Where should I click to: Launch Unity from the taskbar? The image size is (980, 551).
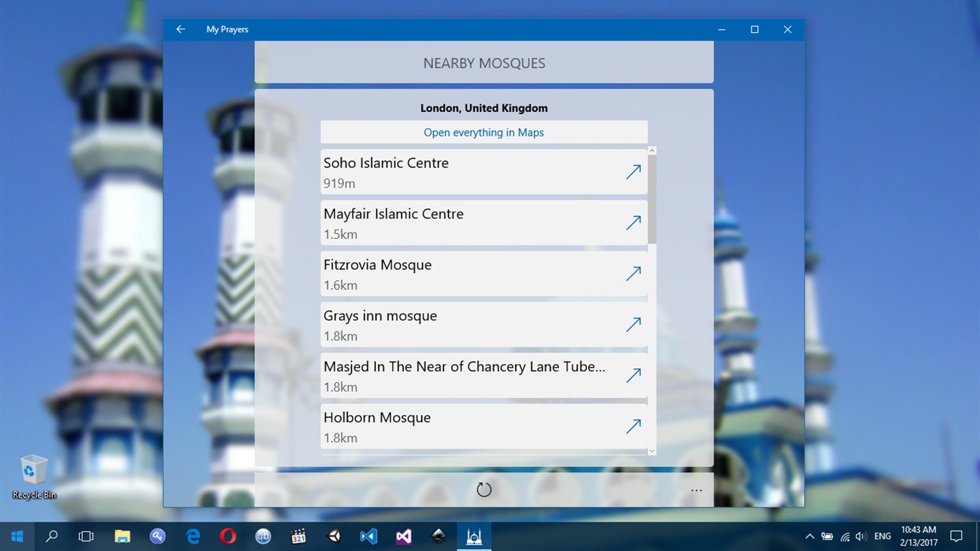333,536
